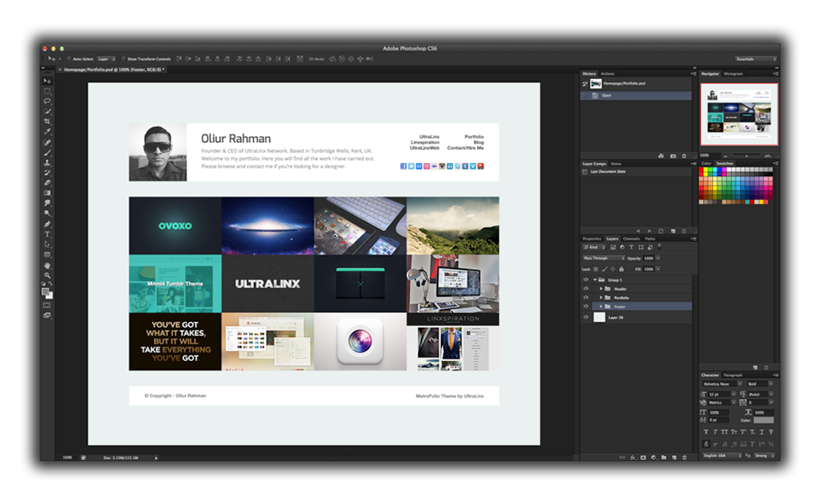This screenshot has height=504, width=824.
Task: Select the Brush tool
Action: pos(47,152)
